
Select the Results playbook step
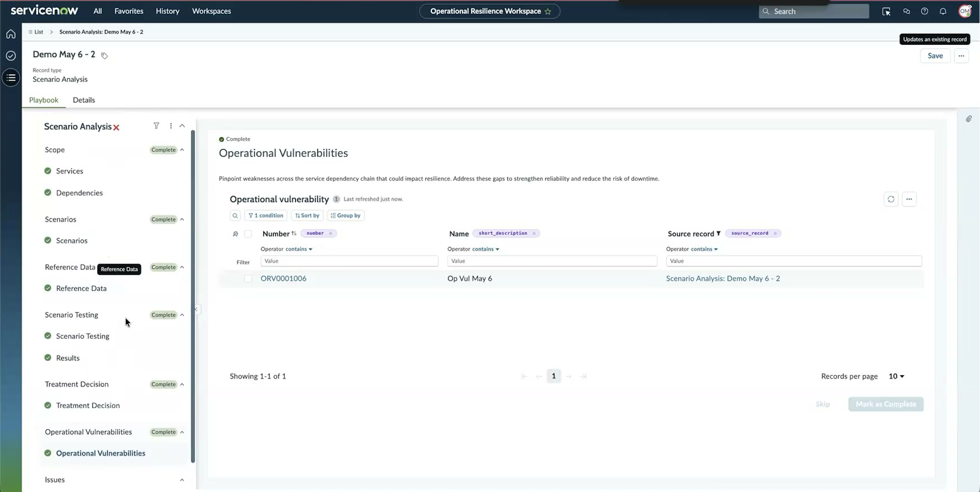coord(68,358)
